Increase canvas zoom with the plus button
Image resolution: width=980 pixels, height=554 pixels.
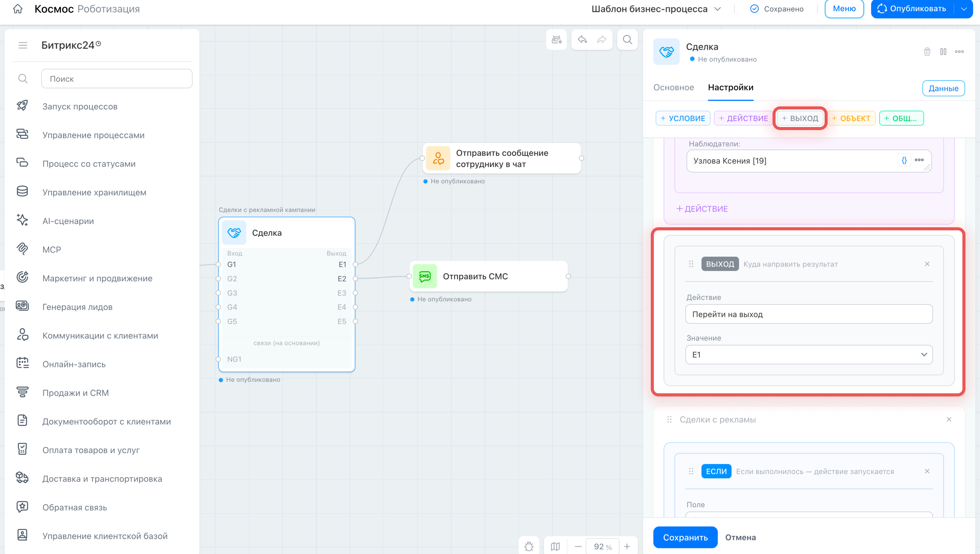[627, 546]
